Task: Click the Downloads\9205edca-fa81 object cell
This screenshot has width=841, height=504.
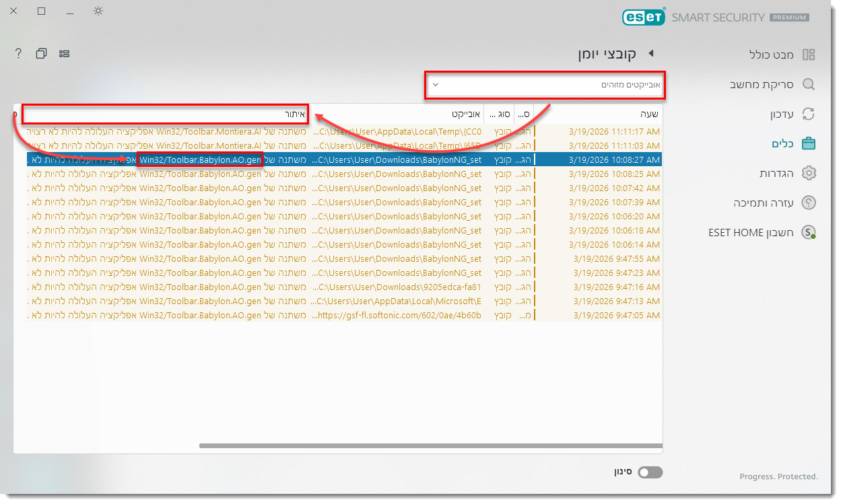Action: 397,287
